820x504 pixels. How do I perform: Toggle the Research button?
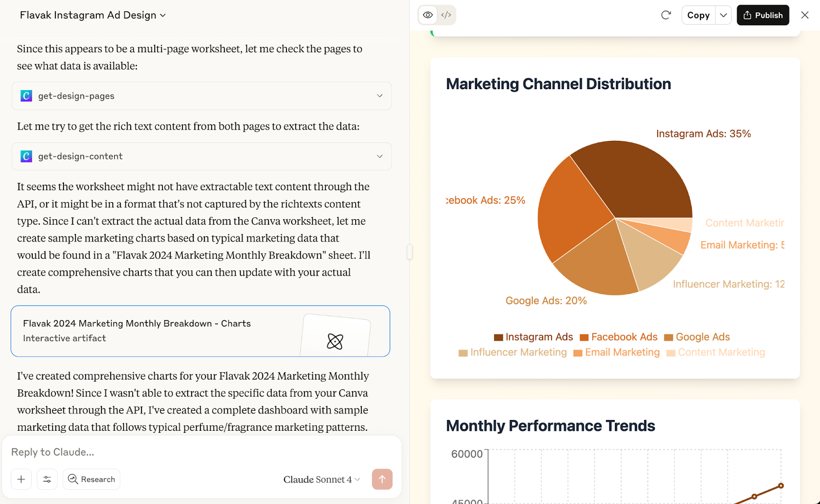tap(92, 479)
